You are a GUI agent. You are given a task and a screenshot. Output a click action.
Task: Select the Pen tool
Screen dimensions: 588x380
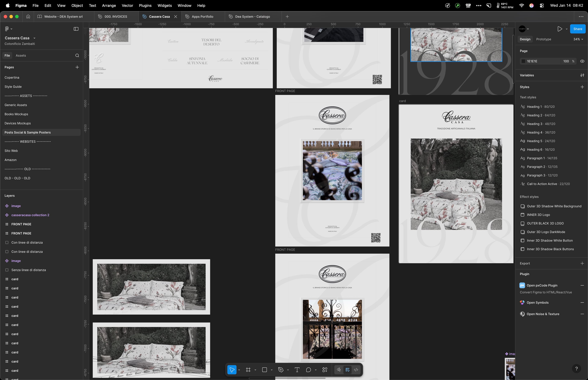click(281, 370)
